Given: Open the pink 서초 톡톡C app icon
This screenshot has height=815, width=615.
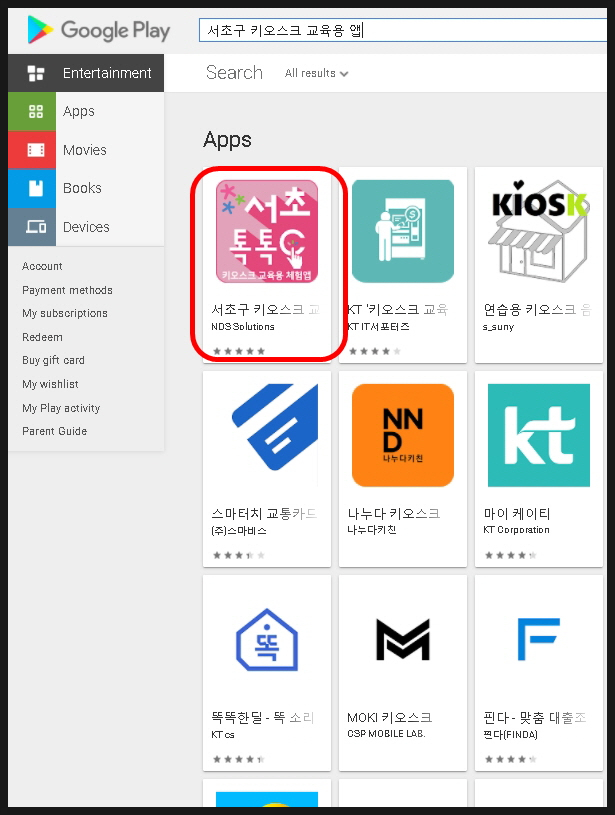Looking at the screenshot, I should [x=267, y=231].
